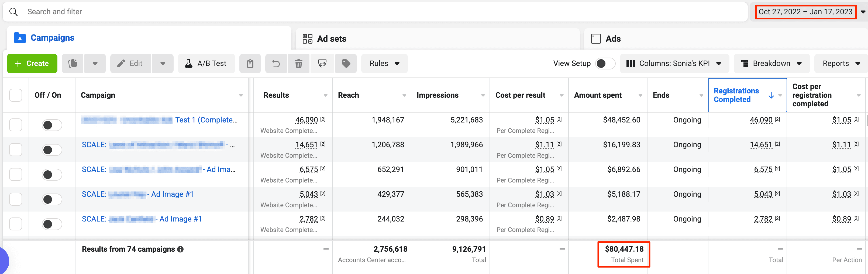
Task: Toggle on the campaign with 5,043 results
Action: pos(52,199)
